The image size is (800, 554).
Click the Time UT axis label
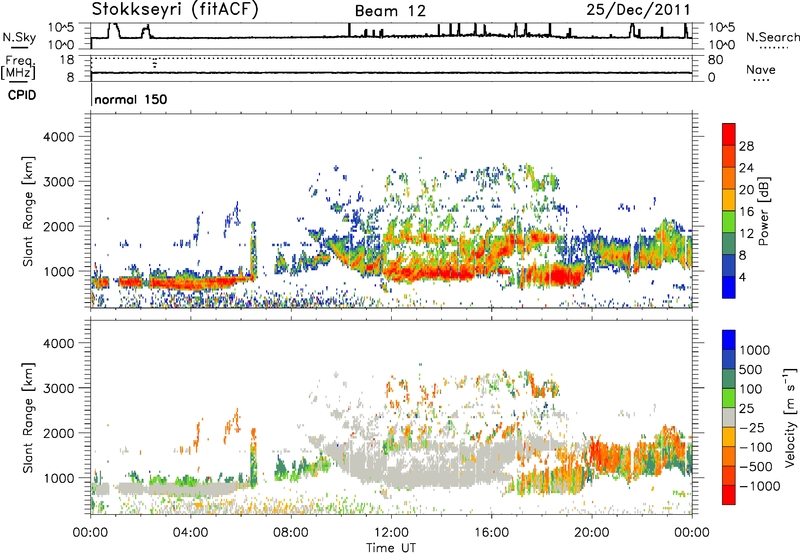click(391, 547)
